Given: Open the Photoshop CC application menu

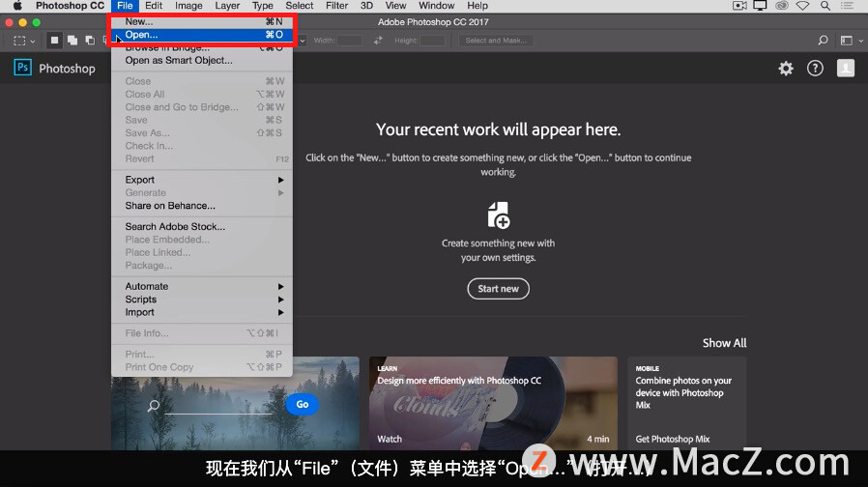Looking at the screenshot, I should pos(70,6).
